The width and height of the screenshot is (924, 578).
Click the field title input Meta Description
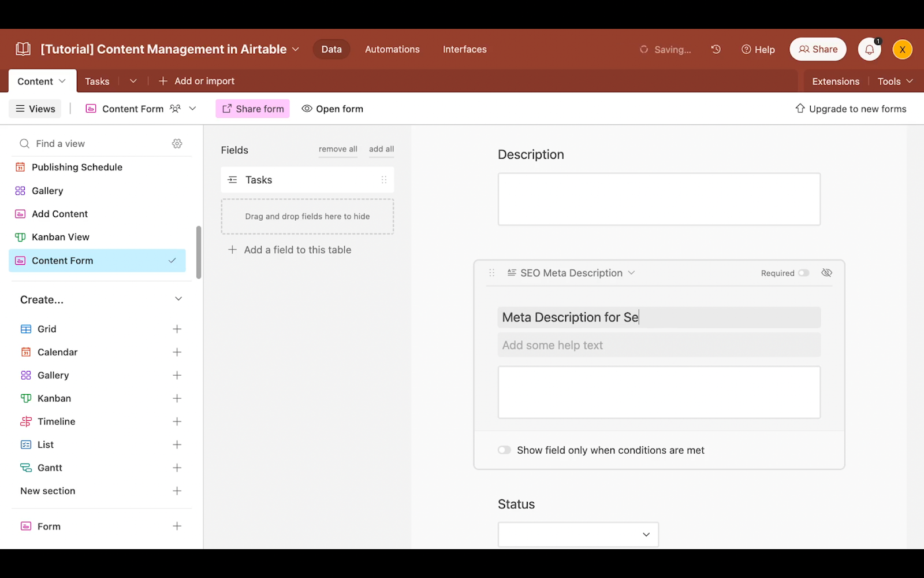(x=659, y=317)
